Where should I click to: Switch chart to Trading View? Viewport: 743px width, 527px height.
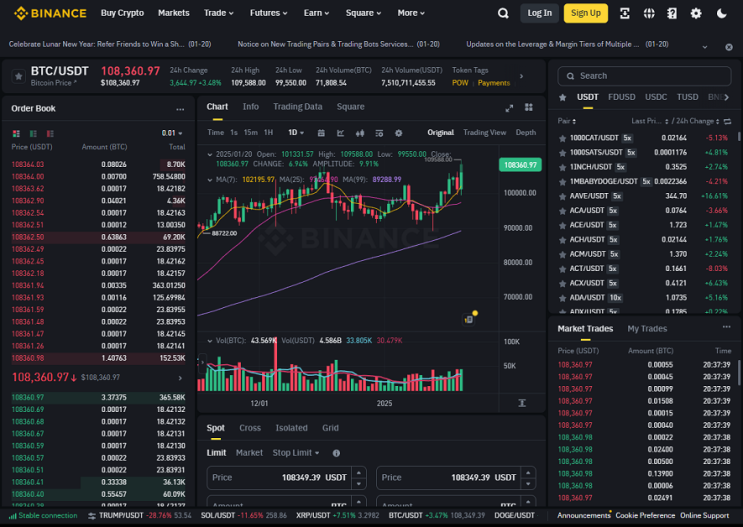pyautogui.click(x=484, y=133)
